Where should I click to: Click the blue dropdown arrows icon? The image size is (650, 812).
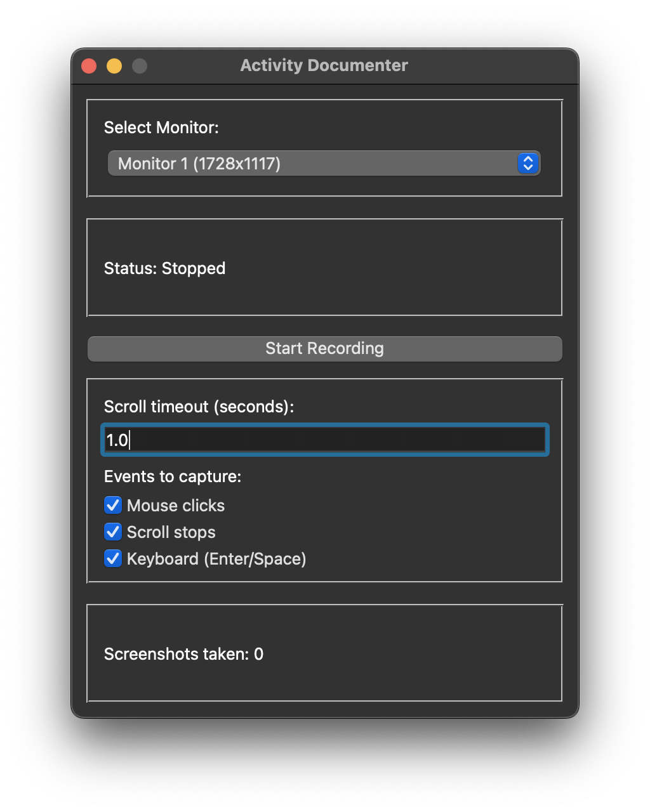pyautogui.click(x=528, y=164)
